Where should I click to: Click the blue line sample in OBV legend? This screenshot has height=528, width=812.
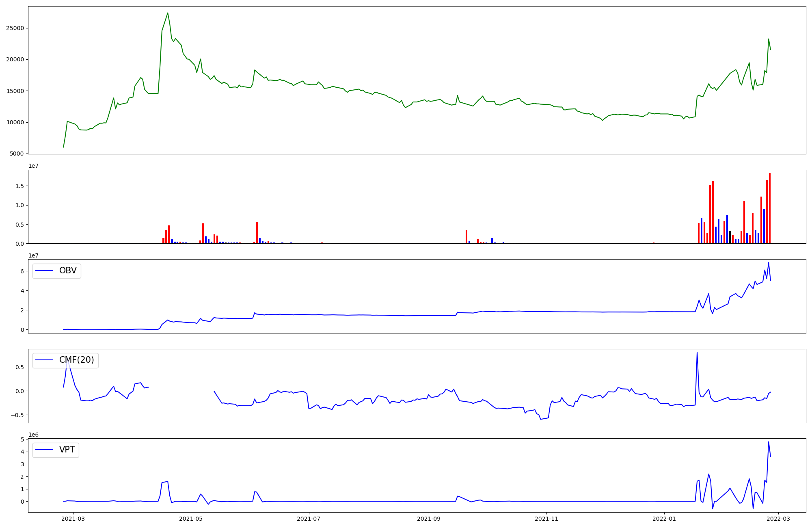tap(45, 271)
